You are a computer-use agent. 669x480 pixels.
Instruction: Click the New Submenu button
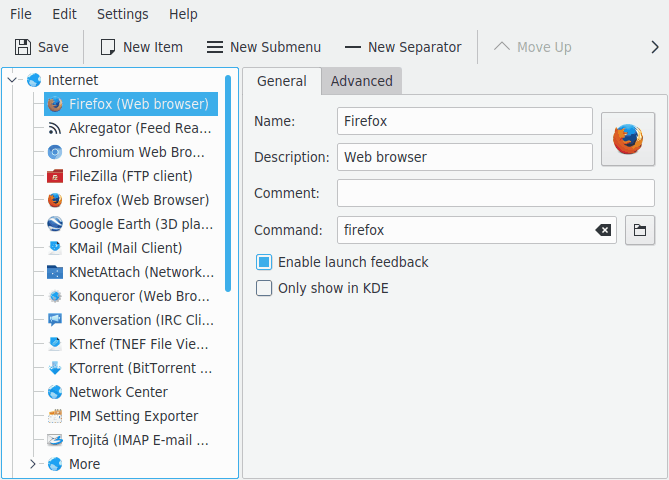pos(263,47)
